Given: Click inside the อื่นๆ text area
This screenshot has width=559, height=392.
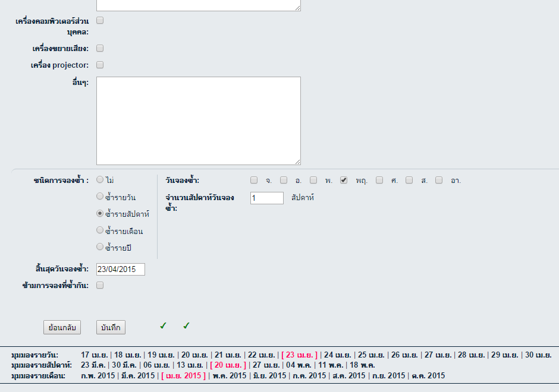Looking at the screenshot, I should 198,121.
